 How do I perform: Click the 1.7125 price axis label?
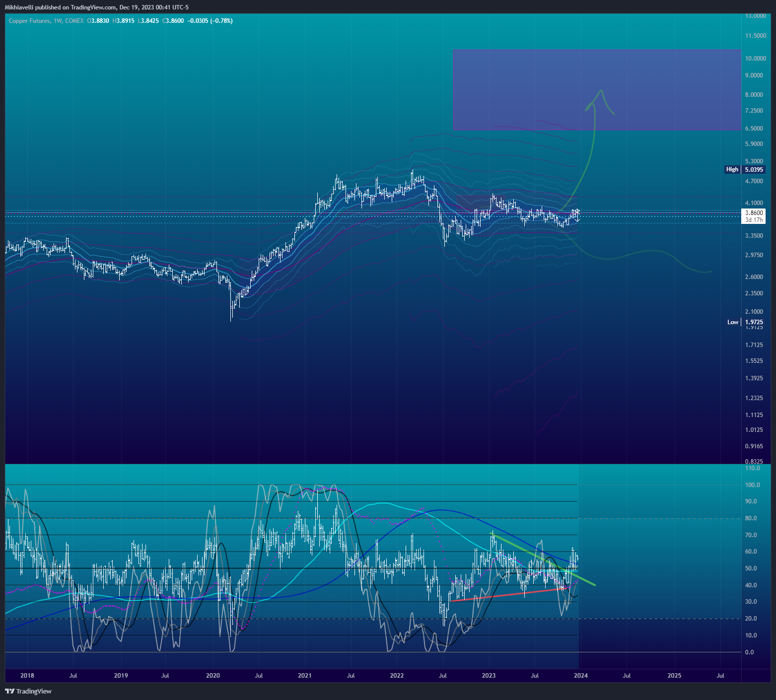coord(754,345)
